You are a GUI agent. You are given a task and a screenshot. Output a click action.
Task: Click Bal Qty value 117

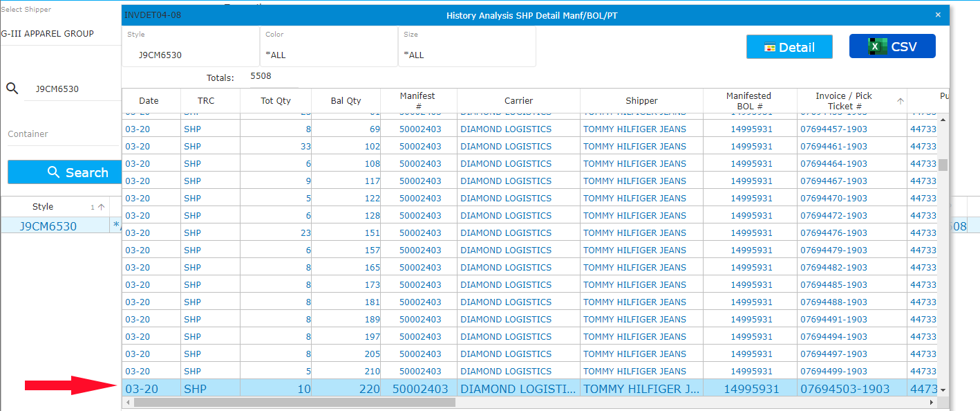tap(372, 181)
